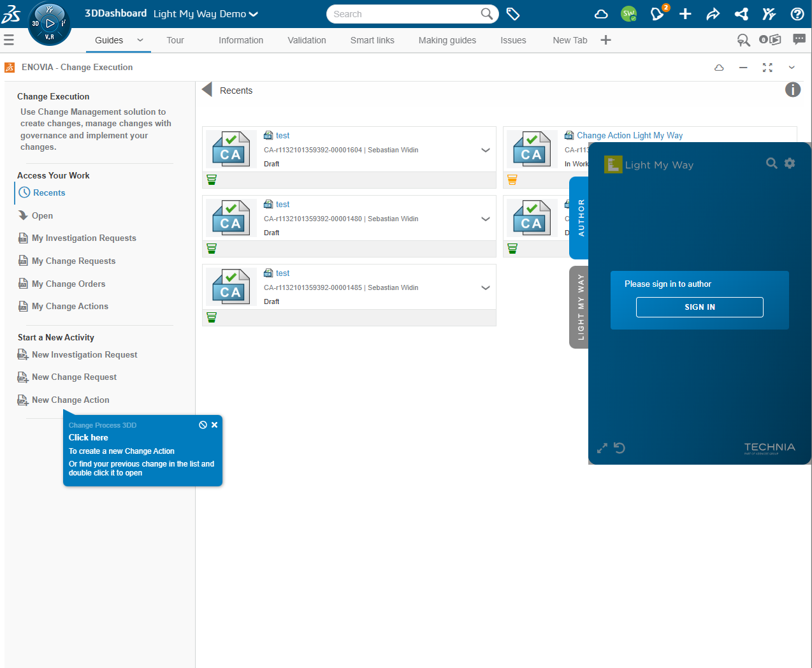The height and width of the screenshot is (668, 812).
Task: Select the LIGHT MY WAY vertical tab
Action: 579,307
